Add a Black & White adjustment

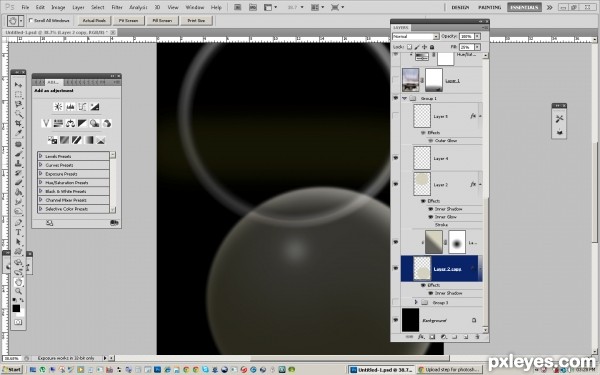point(82,123)
